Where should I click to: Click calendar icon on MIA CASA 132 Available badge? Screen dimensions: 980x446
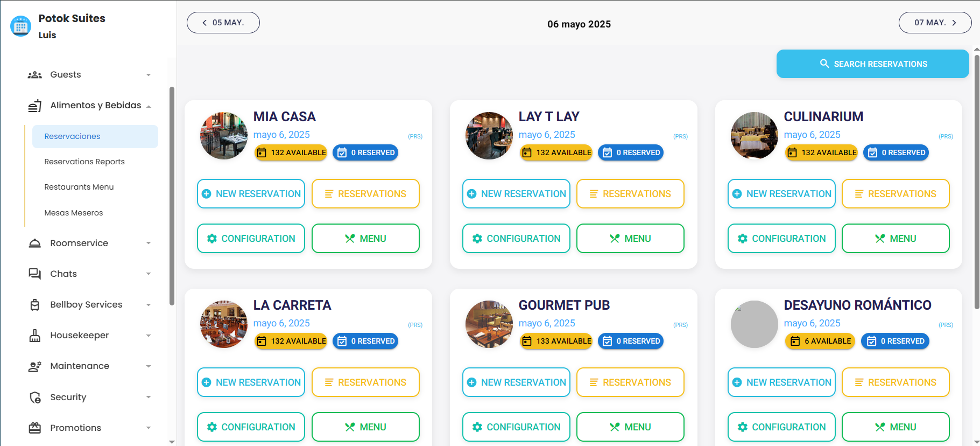(x=262, y=152)
